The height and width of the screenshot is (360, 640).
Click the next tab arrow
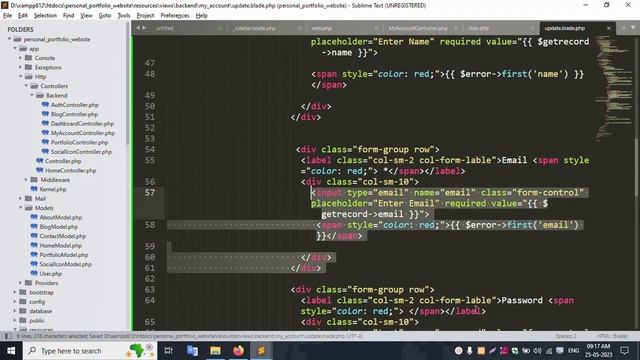pos(144,28)
